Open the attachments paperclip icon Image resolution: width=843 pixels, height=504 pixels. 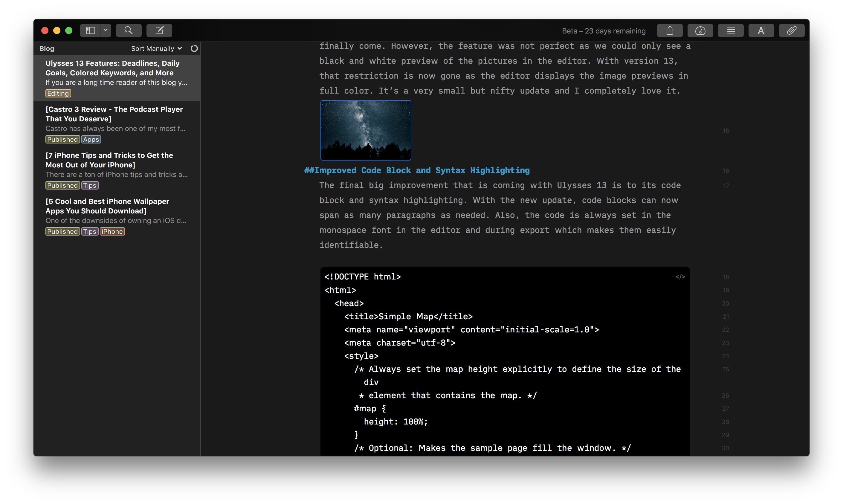tap(791, 30)
